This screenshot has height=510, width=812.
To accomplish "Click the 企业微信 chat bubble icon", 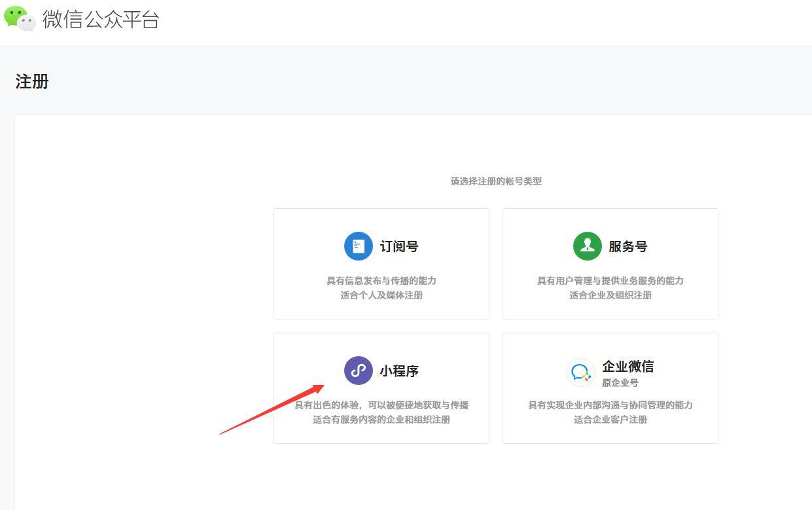I will pos(581,373).
